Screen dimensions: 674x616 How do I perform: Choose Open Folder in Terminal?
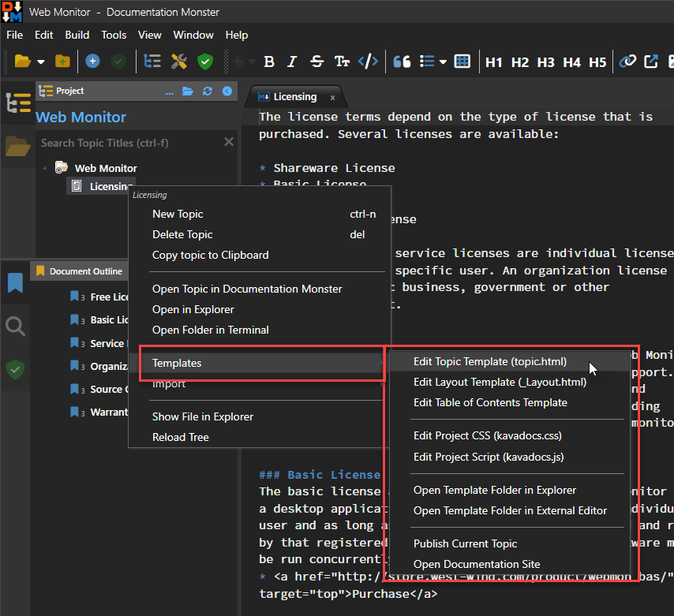(x=260, y=330)
